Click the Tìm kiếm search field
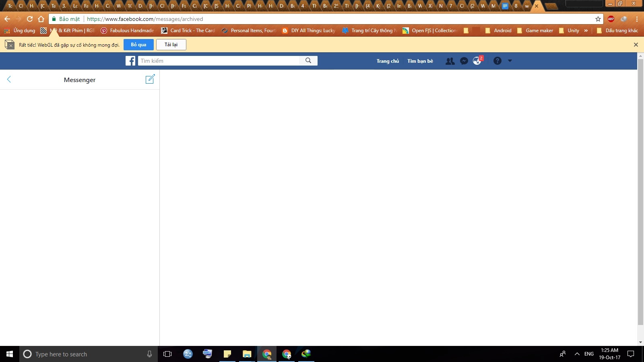The width and height of the screenshot is (644, 362). click(219, 61)
